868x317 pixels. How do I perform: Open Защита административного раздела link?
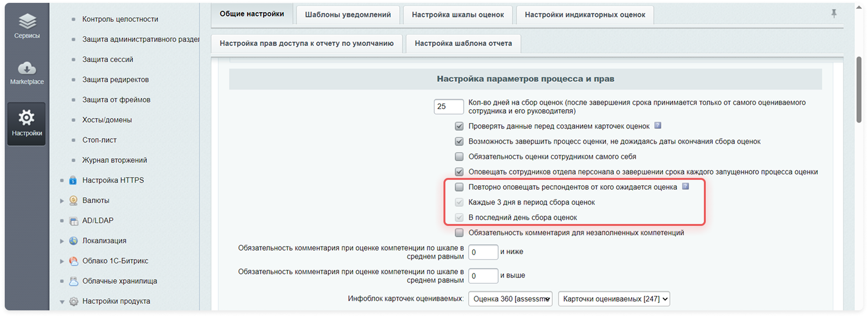click(x=141, y=39)
